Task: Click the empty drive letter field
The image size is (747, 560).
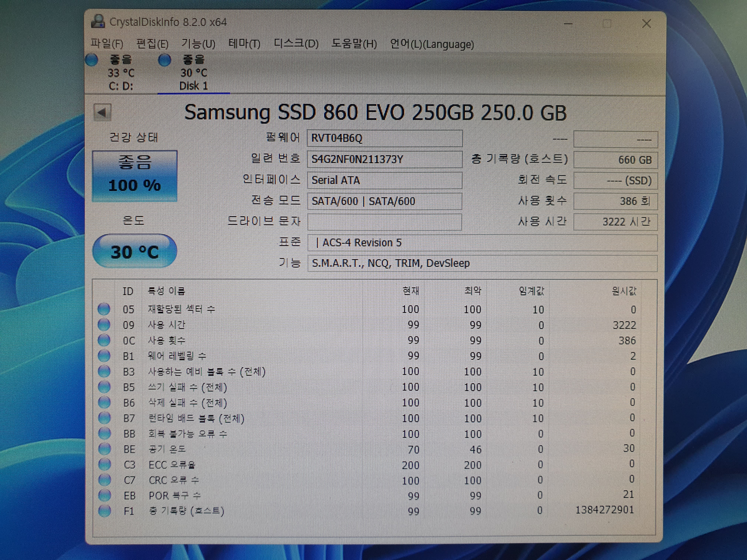Action: click(385, 222)
